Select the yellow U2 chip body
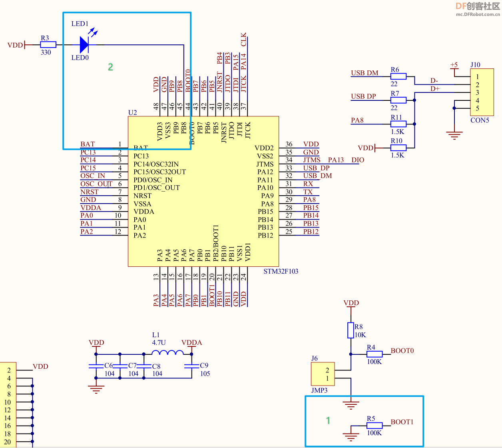Screen dimensions: 502x448 click(203, 191)
